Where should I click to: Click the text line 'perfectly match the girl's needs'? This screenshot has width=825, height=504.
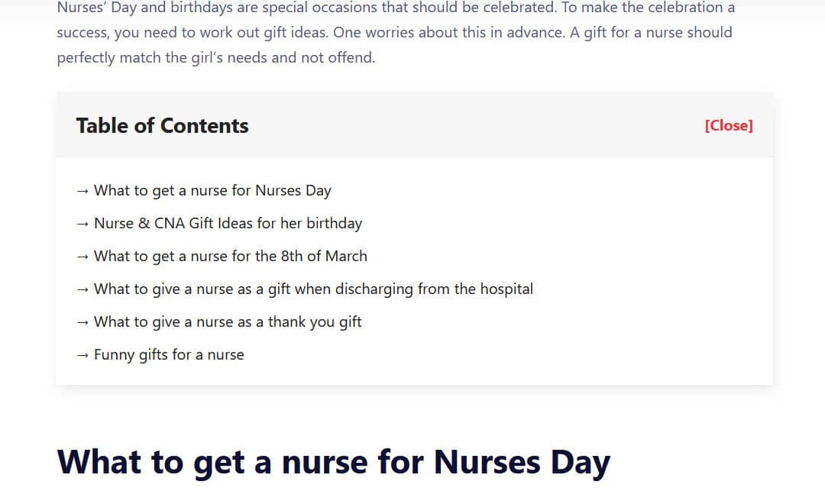point(215,58)
